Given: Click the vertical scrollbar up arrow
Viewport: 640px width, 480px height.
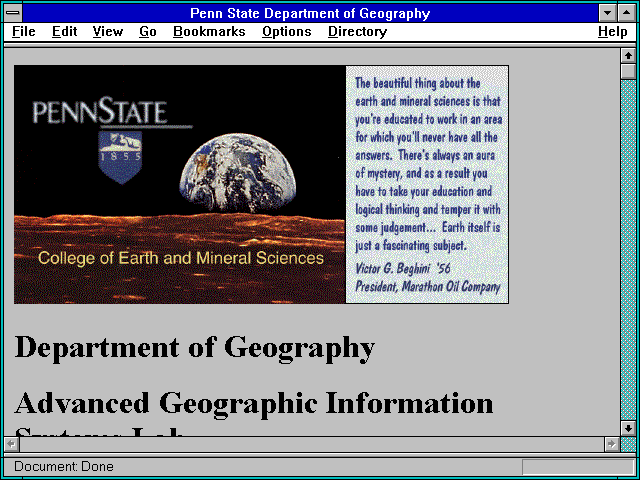Looking at the screenshot, I should coord(628,56).
